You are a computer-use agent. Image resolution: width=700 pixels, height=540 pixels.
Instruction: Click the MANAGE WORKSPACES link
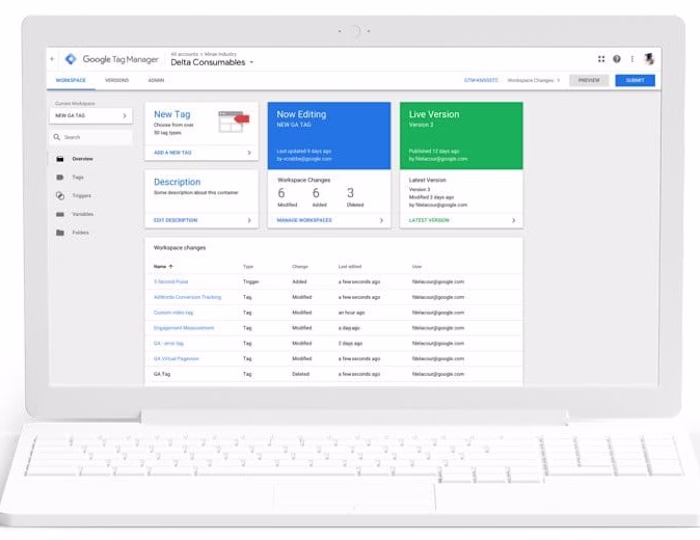coord(304,220)
